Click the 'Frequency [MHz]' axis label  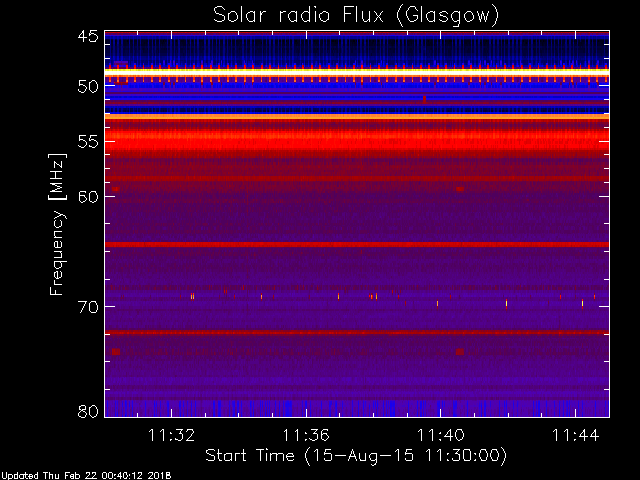[57, 224]
